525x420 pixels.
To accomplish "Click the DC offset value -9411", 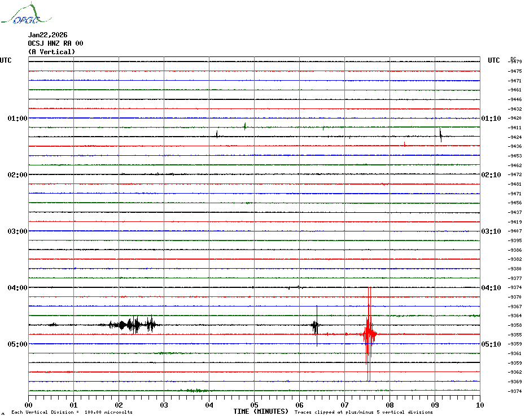I will (515, 128).
